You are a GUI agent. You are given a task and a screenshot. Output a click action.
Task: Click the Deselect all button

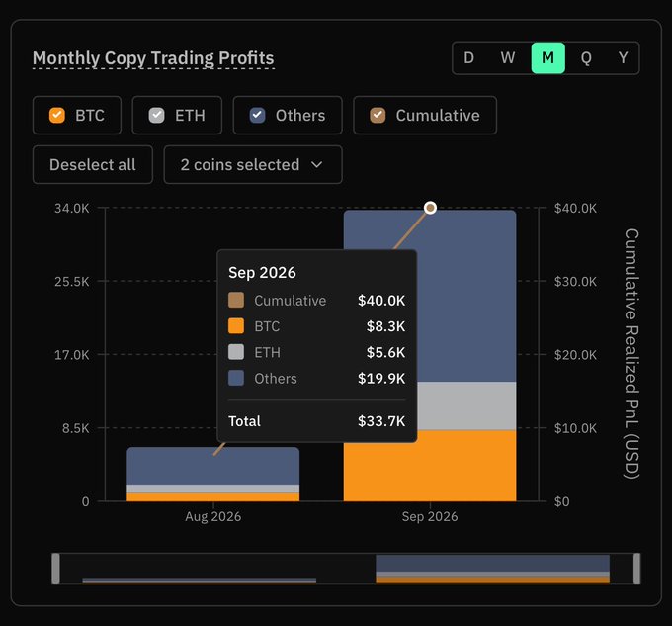[x=93, y=164]
